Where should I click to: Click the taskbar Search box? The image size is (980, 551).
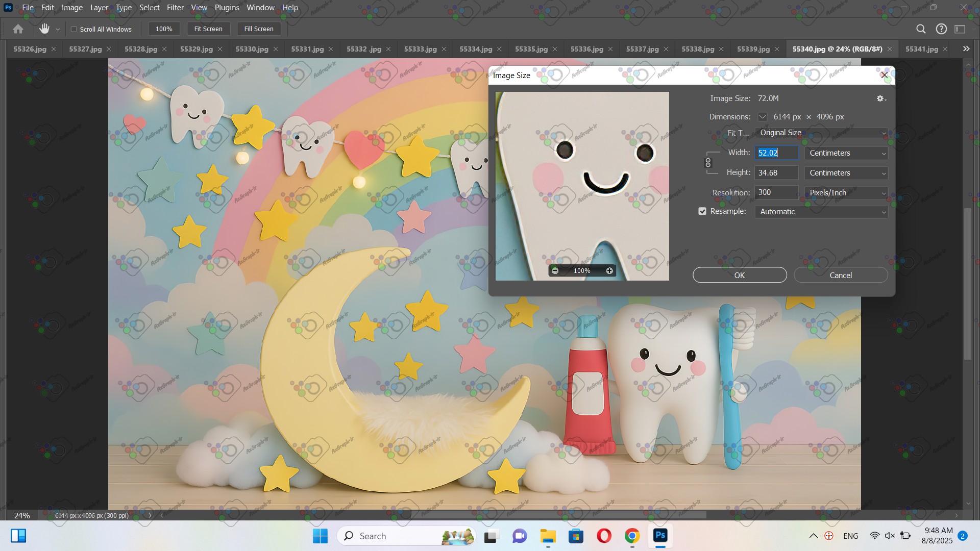406,536
